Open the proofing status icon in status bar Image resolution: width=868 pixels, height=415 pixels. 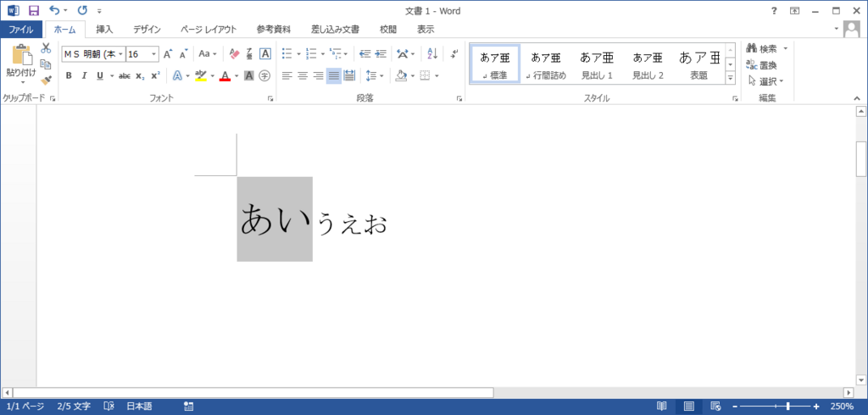[109, 407]
